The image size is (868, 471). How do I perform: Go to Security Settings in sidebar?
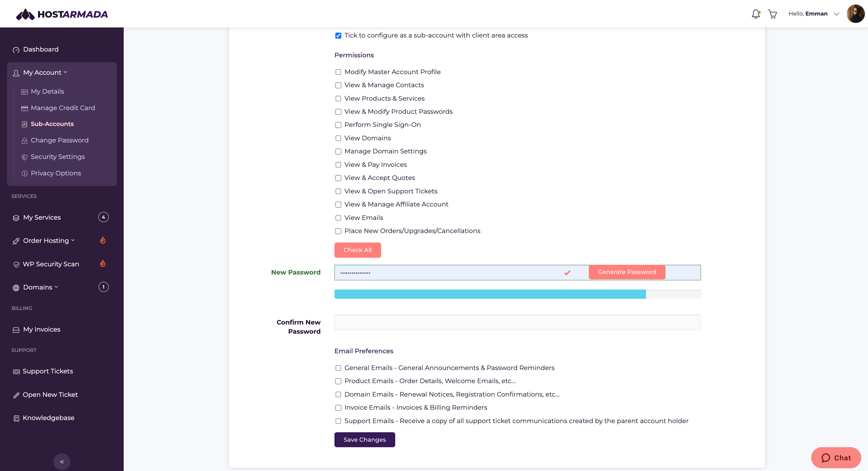coord(58,156)
